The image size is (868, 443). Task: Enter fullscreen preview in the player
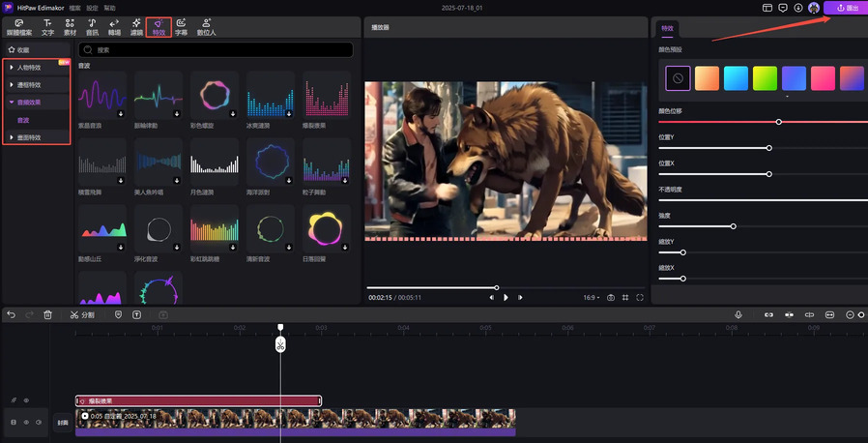click(640, 297)
